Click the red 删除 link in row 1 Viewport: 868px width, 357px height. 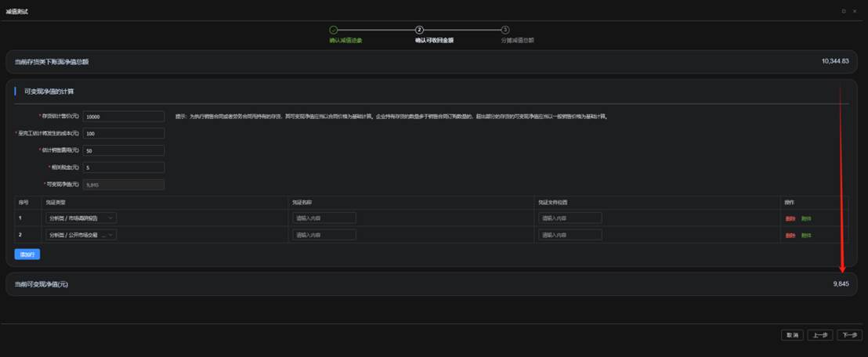(790, 218)
